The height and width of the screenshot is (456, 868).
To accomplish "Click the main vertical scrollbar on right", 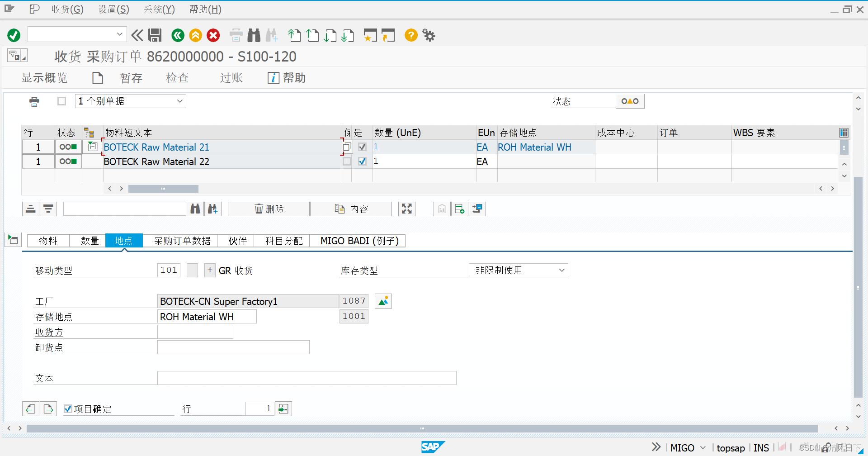I will click(858, 287).
